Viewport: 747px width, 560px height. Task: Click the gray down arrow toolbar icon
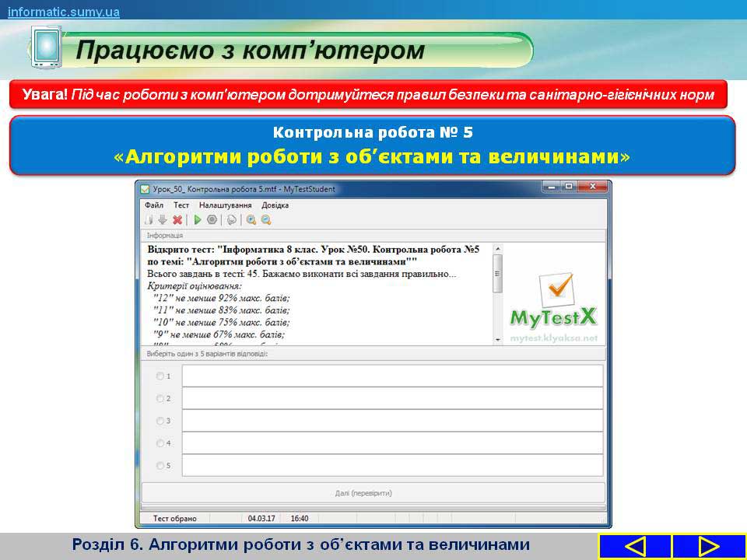click(x=163, y=220)
